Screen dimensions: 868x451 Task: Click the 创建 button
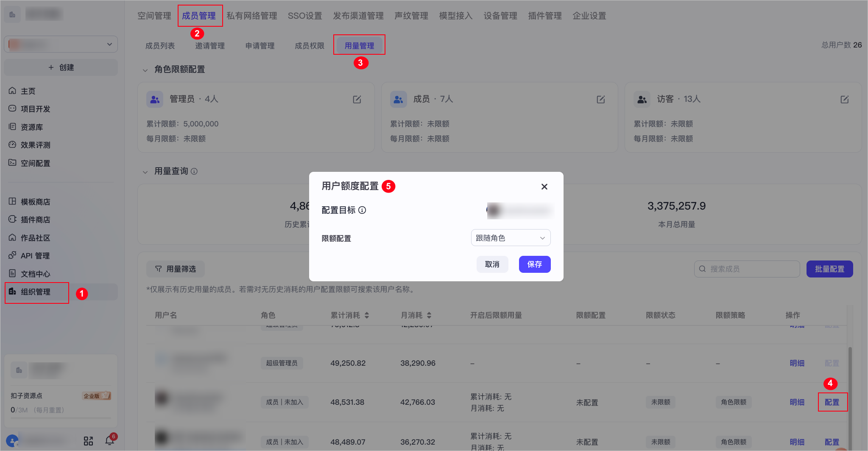[x=61, y=67]
